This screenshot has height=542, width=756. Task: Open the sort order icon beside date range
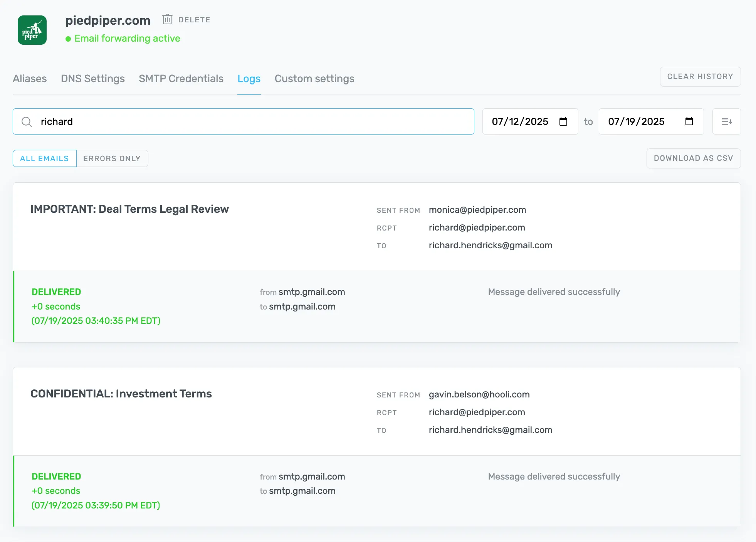(727, 121)
